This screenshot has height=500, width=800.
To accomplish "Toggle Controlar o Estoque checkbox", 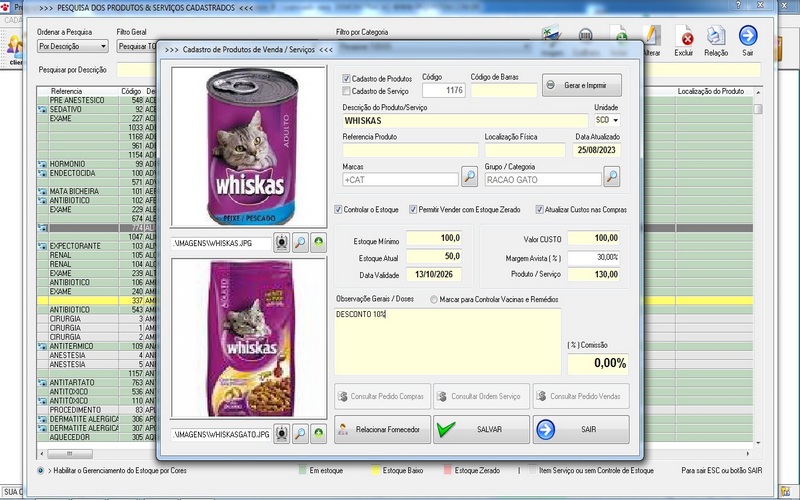I will (339, 210).
